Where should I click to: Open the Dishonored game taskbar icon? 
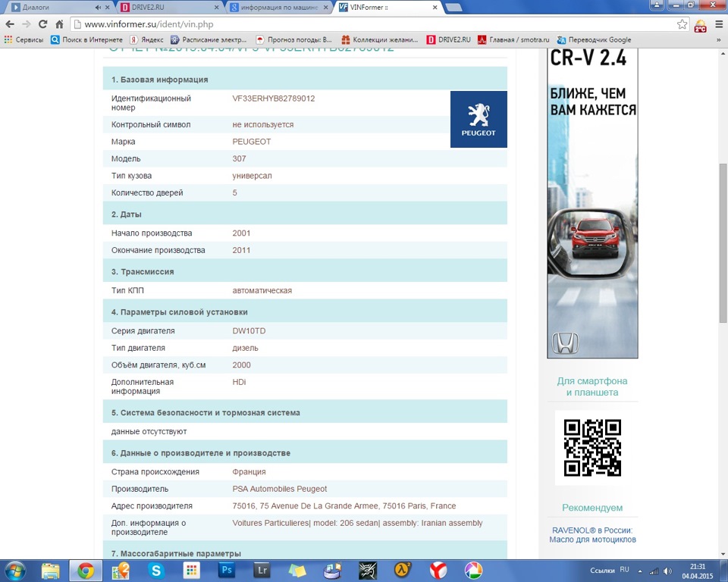[x=368, y=571]
